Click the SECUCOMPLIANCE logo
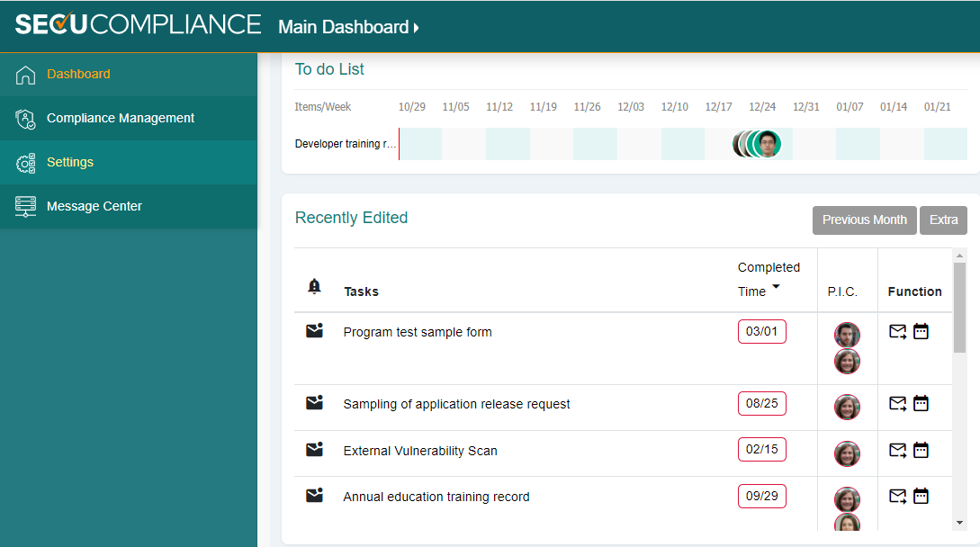The image size is (980, 547). point(138,24)
